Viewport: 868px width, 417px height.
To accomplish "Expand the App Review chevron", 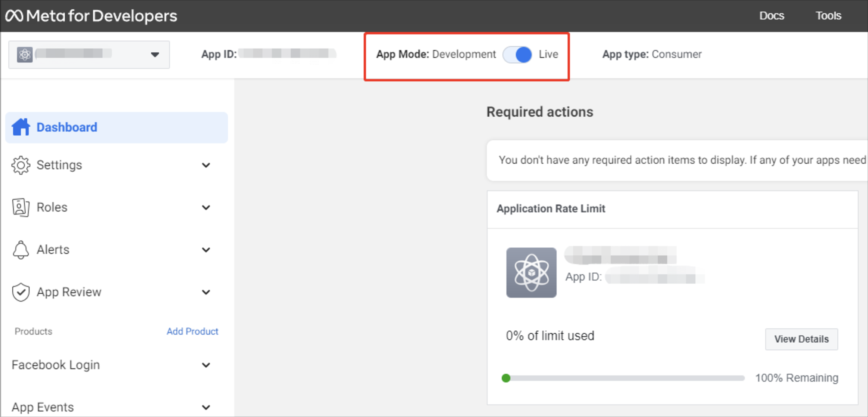I will [206, 292].
